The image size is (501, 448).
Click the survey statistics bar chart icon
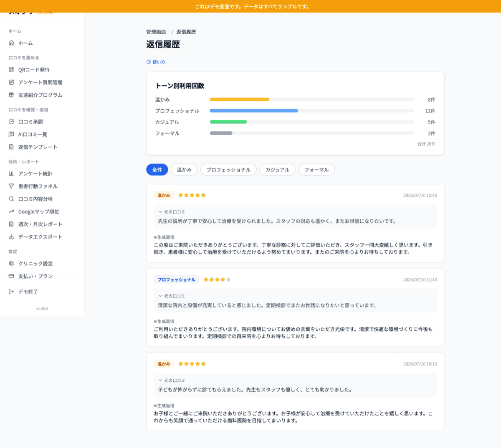pyautogui.click(x=11, y=174)
